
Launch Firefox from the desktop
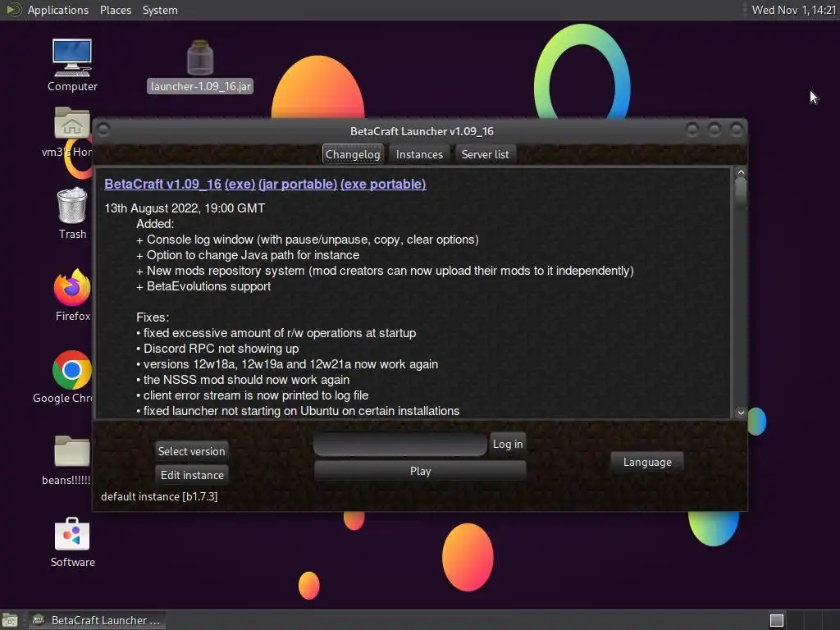tap(72, 295)
